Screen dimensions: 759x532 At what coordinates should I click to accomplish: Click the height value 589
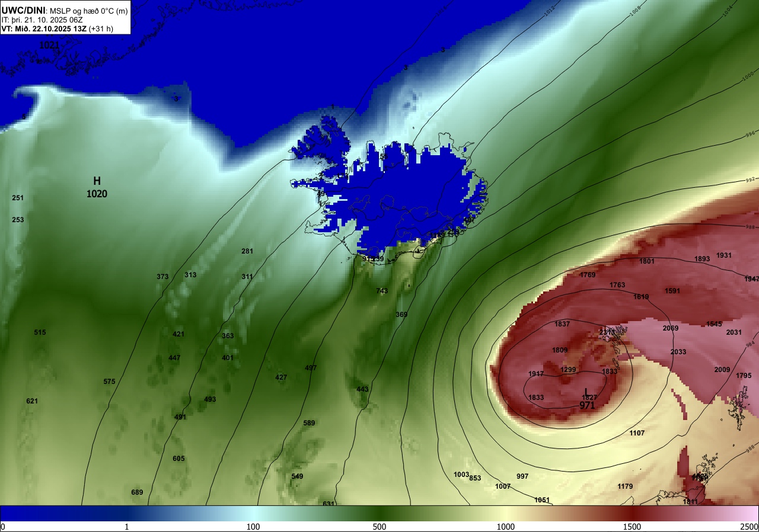point(309,423)
